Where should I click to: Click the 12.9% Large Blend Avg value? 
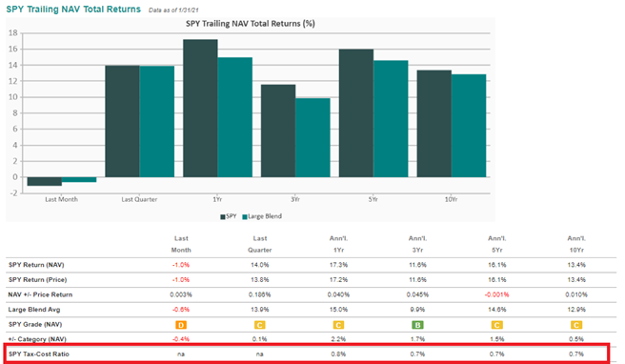pos(576,310)
